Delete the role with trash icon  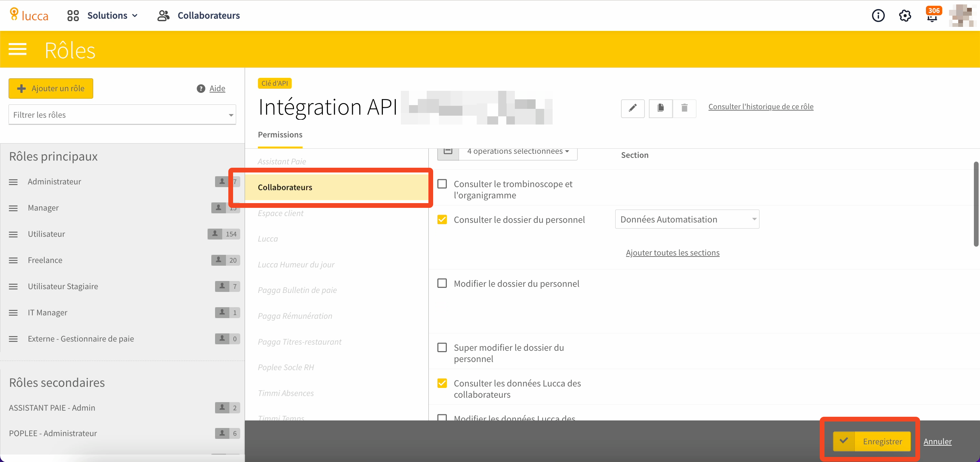(684, 109)
